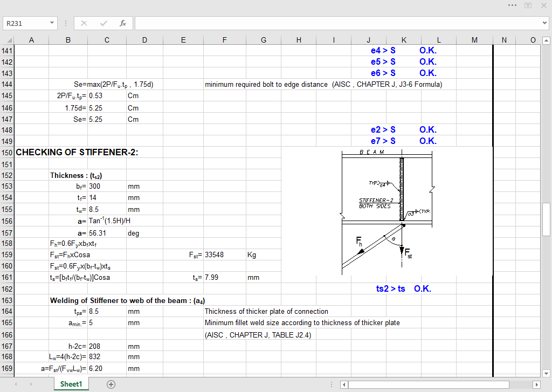Click horizontal scrollbar right arrow

pos(536,384)
